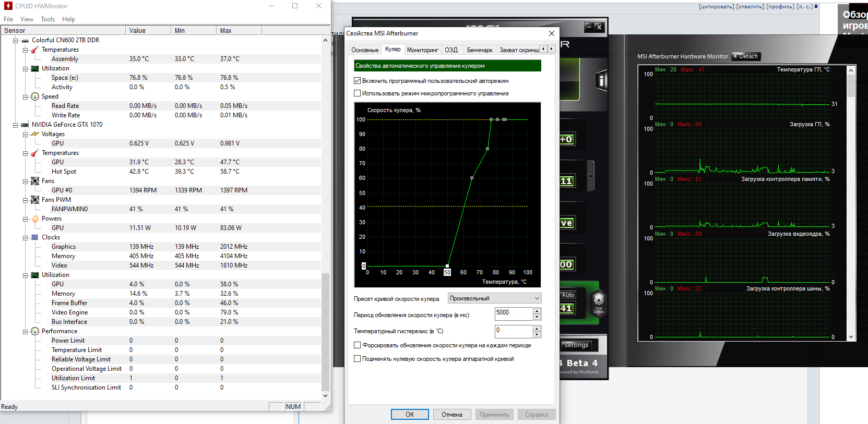Toggle the user-defined software auto mode checkbox
This screenshot has height=424, width=868.
tap(358, 81)
